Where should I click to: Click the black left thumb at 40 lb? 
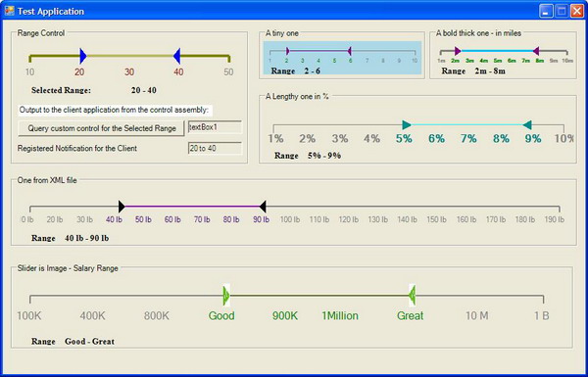tap(122, 207)
